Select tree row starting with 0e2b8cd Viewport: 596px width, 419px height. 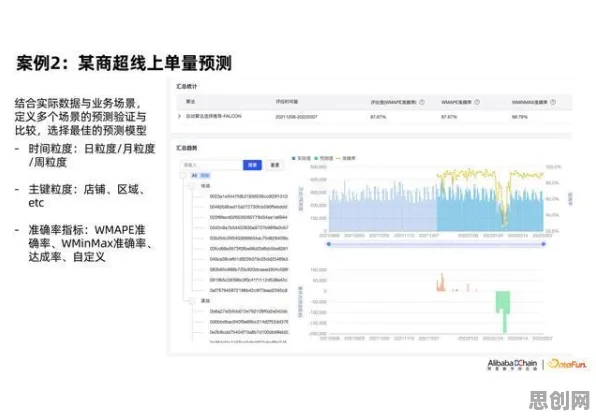click(249, 332)
